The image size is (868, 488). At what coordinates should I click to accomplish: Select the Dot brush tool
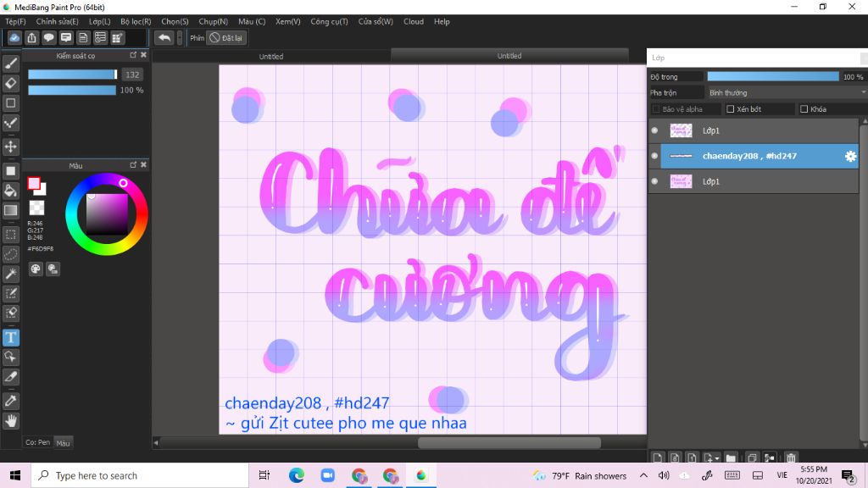(10, 123)
